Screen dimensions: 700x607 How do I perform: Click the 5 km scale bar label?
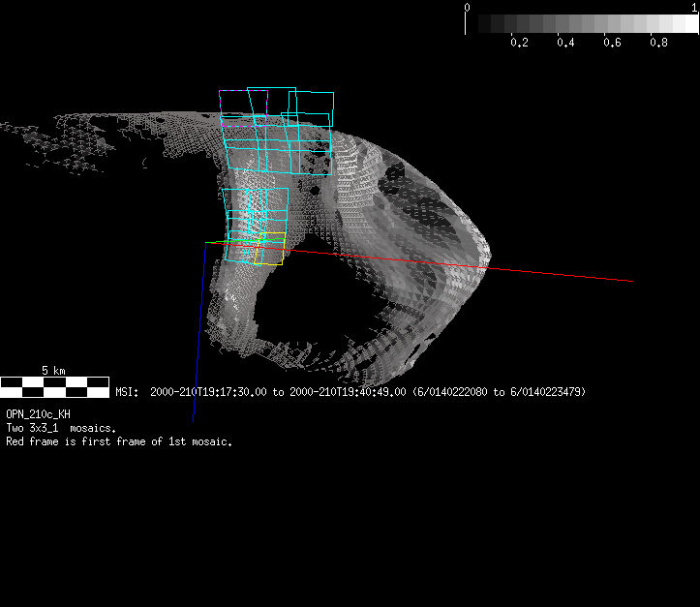point(53,371)
